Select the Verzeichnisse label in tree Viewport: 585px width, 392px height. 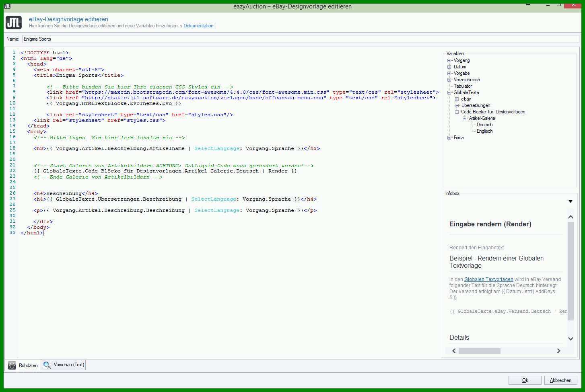point(467,80)
